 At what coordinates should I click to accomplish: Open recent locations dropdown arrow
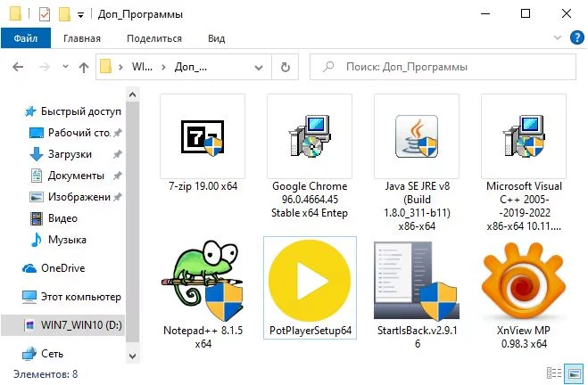click(65, 67)
